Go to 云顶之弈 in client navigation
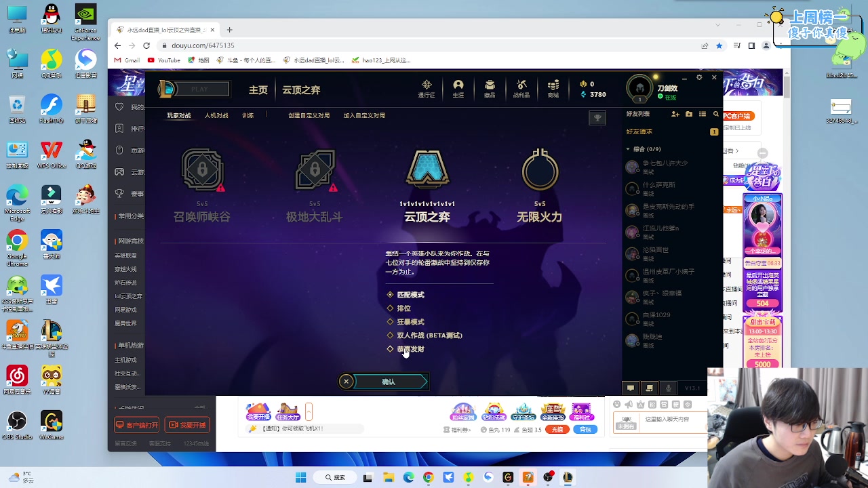 tap(301, 89)
